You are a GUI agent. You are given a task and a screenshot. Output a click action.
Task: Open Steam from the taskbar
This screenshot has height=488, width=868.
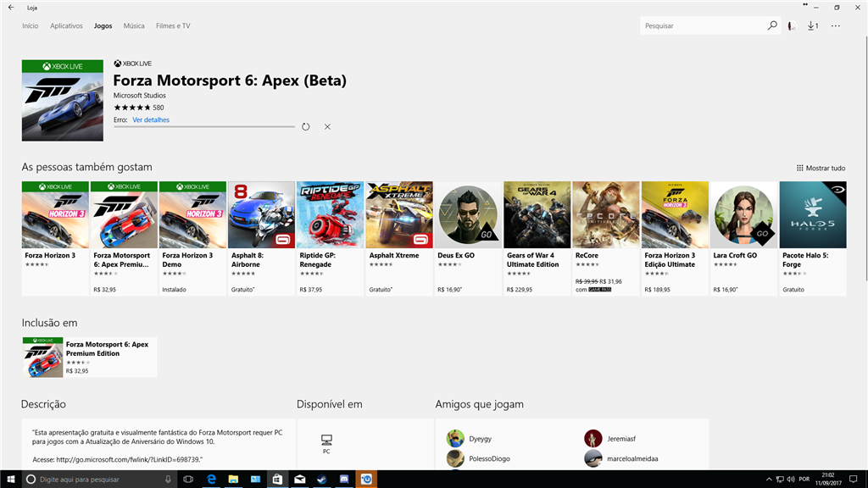(x=321, y=480)
